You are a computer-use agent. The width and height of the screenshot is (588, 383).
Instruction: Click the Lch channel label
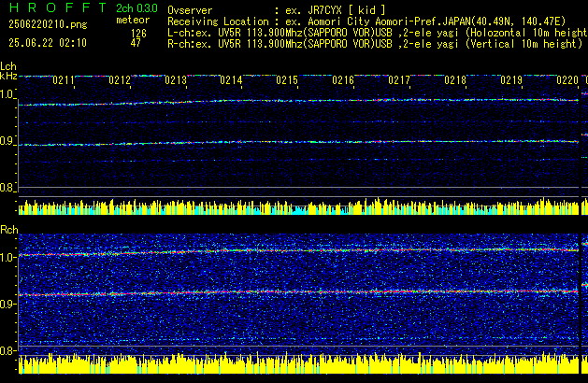pos(8,66)
